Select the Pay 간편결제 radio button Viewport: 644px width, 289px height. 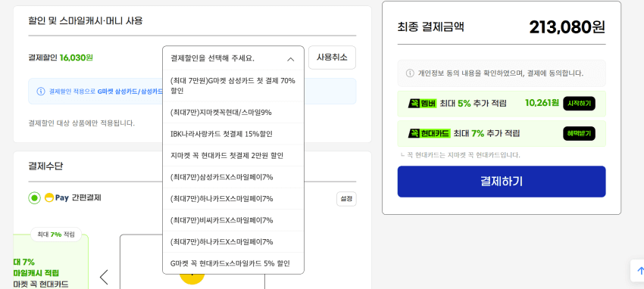pyautogui.click(x=35, y=198)
